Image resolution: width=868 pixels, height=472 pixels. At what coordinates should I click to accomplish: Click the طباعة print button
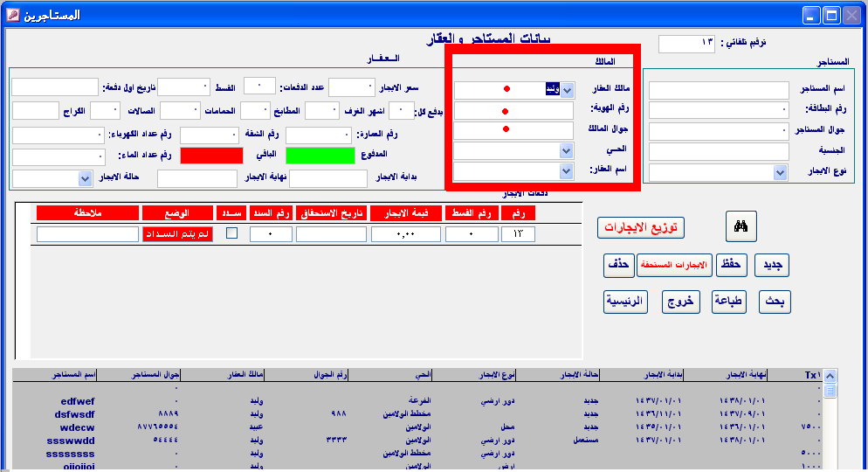(728, 302)
